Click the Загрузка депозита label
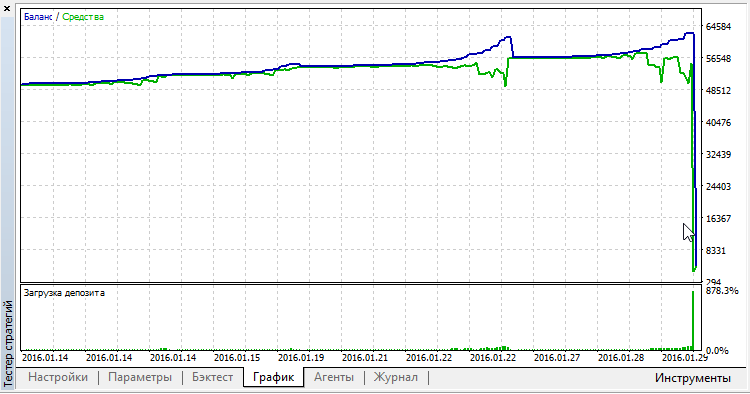The image size is (750, 394). coord(64,293)
